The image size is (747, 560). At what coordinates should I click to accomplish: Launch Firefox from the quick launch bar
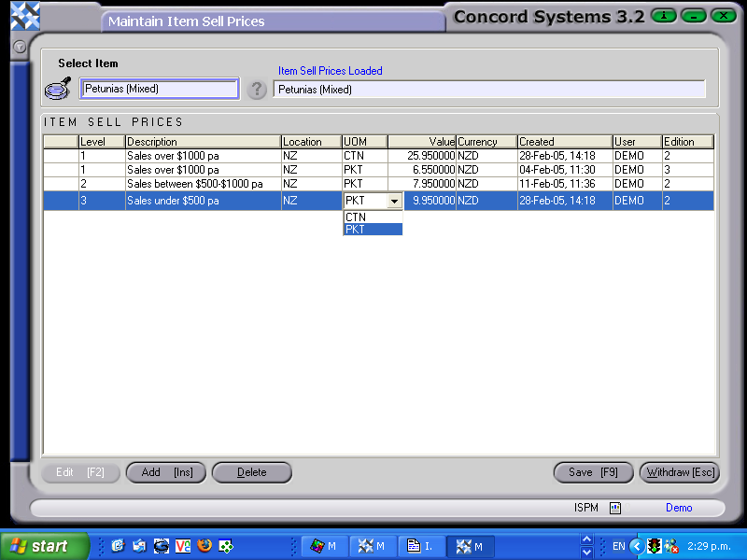click(204, 546)
